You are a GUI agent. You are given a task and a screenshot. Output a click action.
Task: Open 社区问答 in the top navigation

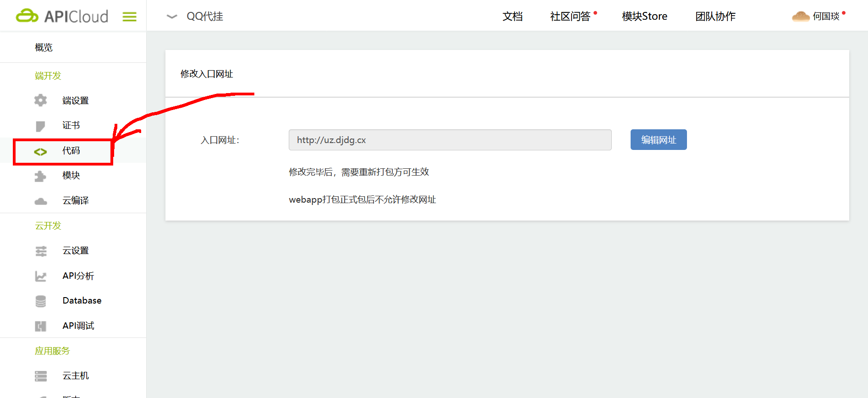570,17
